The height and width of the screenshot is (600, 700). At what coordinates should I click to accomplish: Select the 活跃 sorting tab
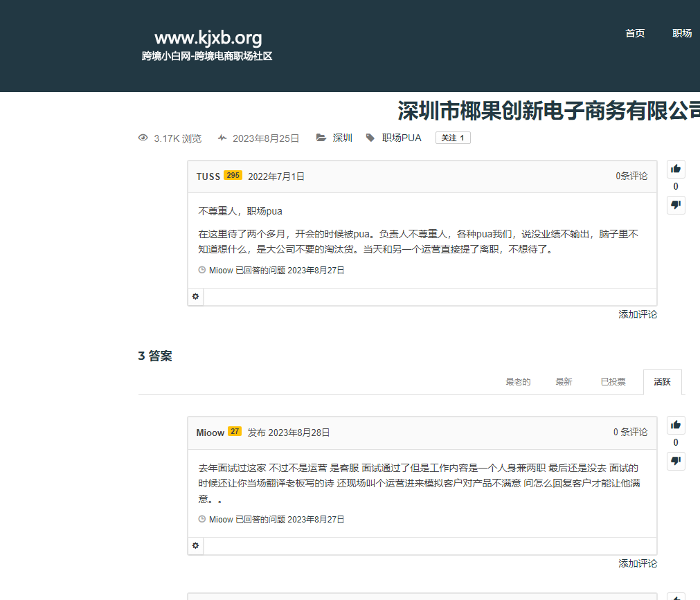pyautogui.click(x=662, y=382)
